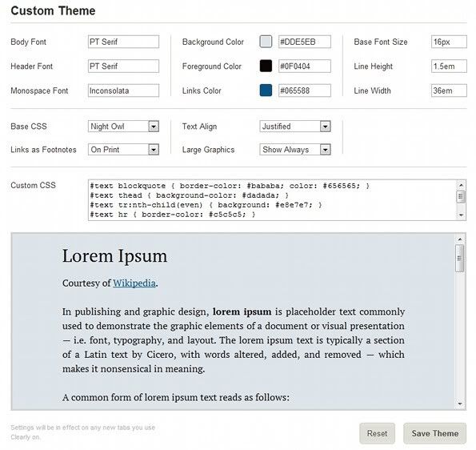Click the preview pane scrollbar up arrow
This screenshot has height=450, width=476.
(x=460, y=239)
